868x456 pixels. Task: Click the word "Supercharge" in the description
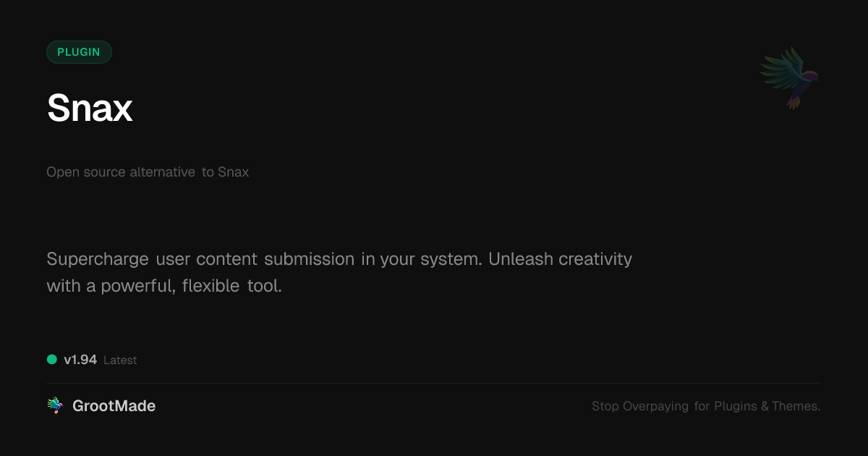[x=98, y=259]
